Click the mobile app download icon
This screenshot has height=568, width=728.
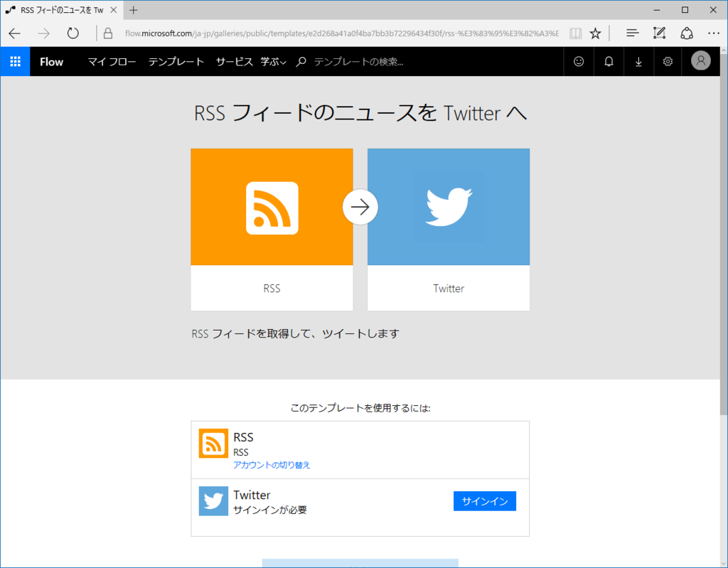pos(638,61)
